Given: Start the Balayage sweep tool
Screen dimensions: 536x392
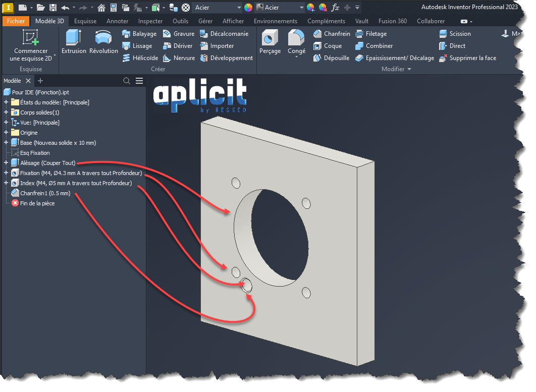Looking at the screenshot, I should [x=139, y=34].
